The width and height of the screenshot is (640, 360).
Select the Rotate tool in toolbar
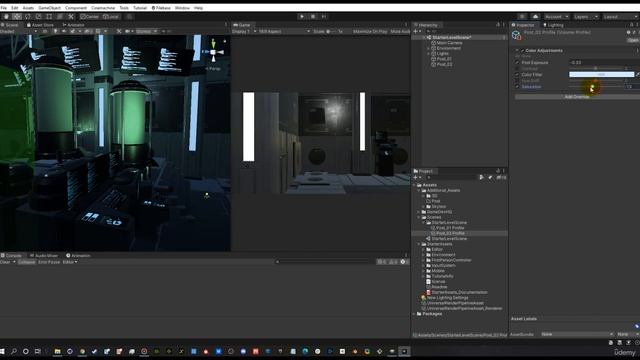28,17
